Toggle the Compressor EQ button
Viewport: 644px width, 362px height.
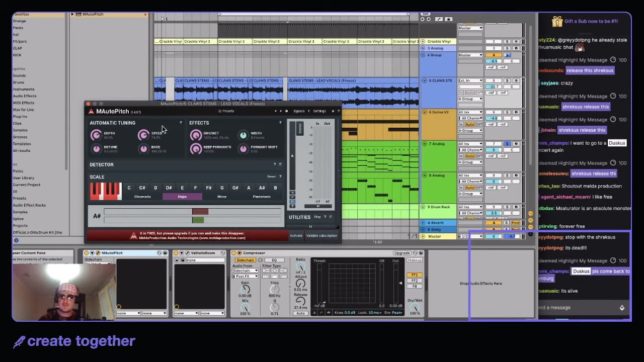[274, 260]
